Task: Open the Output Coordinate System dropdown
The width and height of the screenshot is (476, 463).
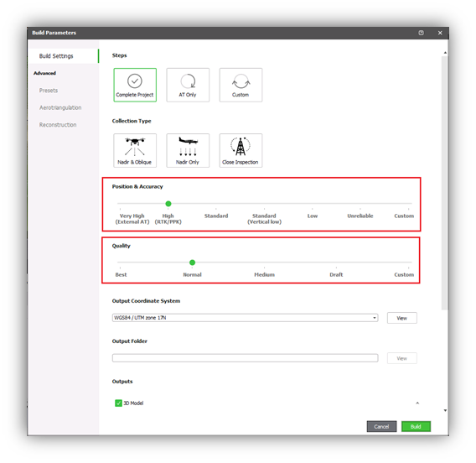Action: tap(245, 318)
